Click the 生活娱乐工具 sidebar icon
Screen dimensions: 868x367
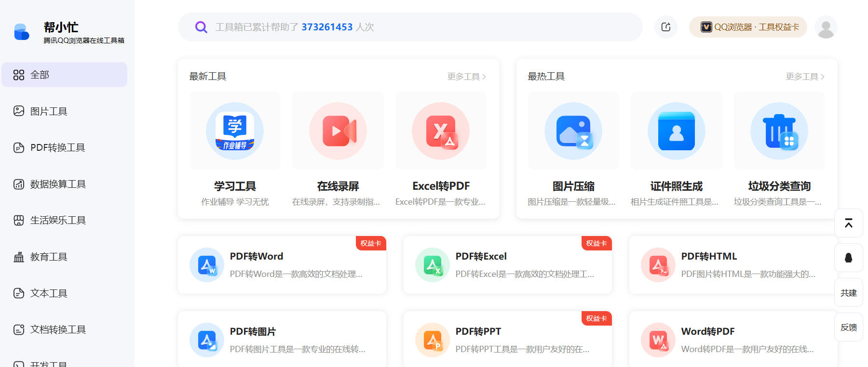tap(19, 220)
